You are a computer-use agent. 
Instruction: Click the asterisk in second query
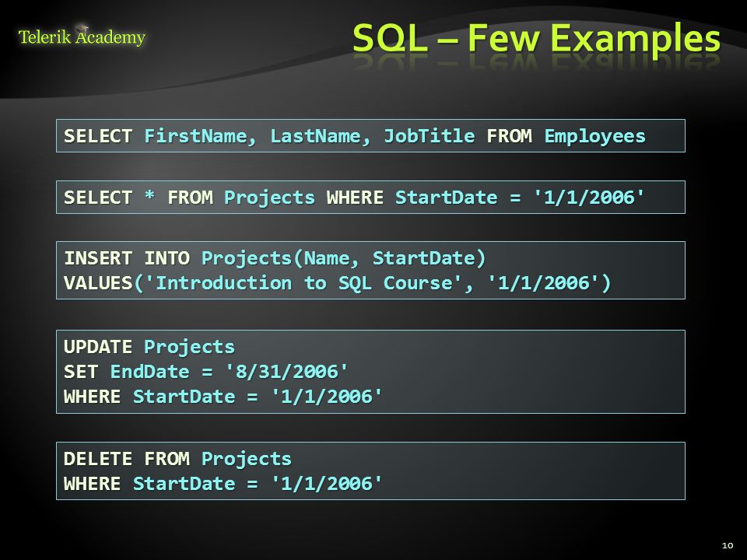tap(149, 196)
